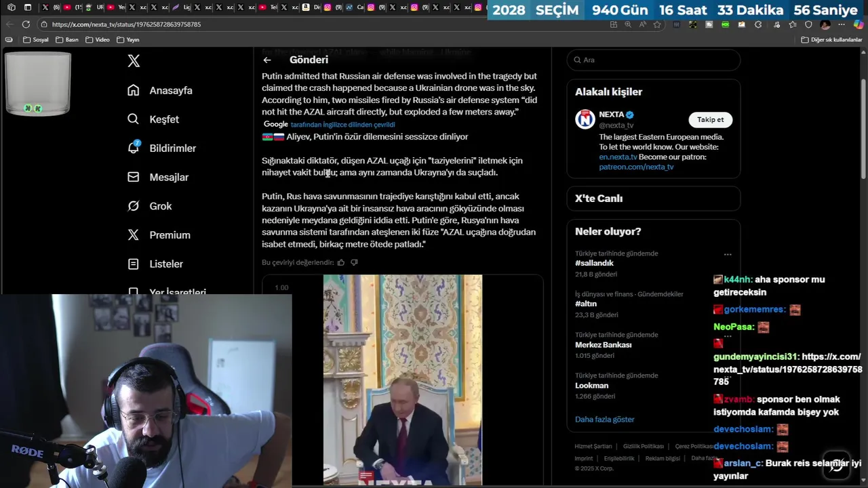Open the #sallandık trending topic
The width and height of the screenshot is (868, 488).
[x=594, y=263]
